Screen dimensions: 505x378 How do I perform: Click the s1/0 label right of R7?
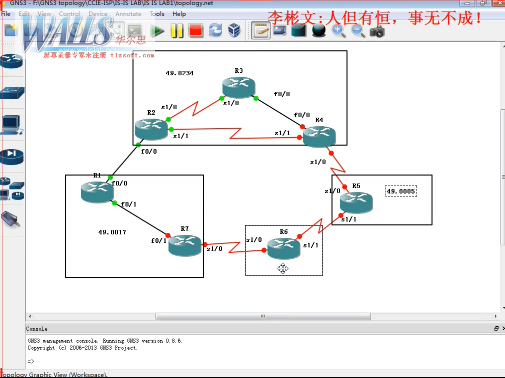(x=214, y=249)
